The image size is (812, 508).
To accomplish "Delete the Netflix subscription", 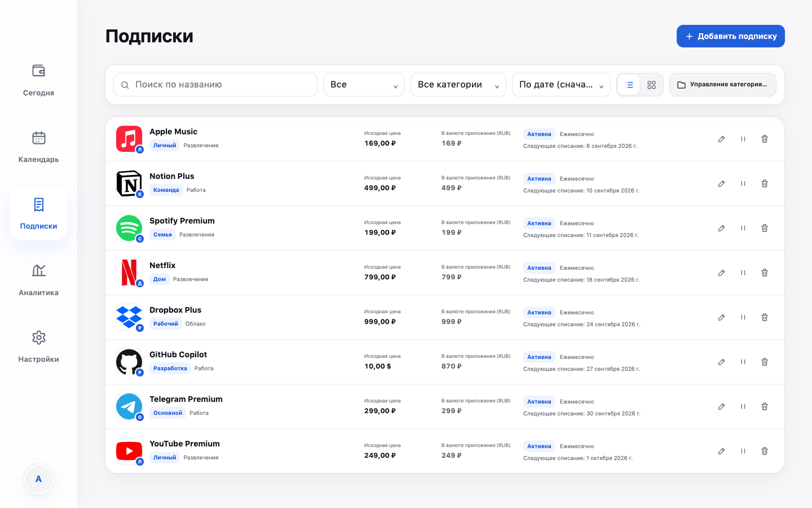I will pyautogui.click(x=765, y=273).
